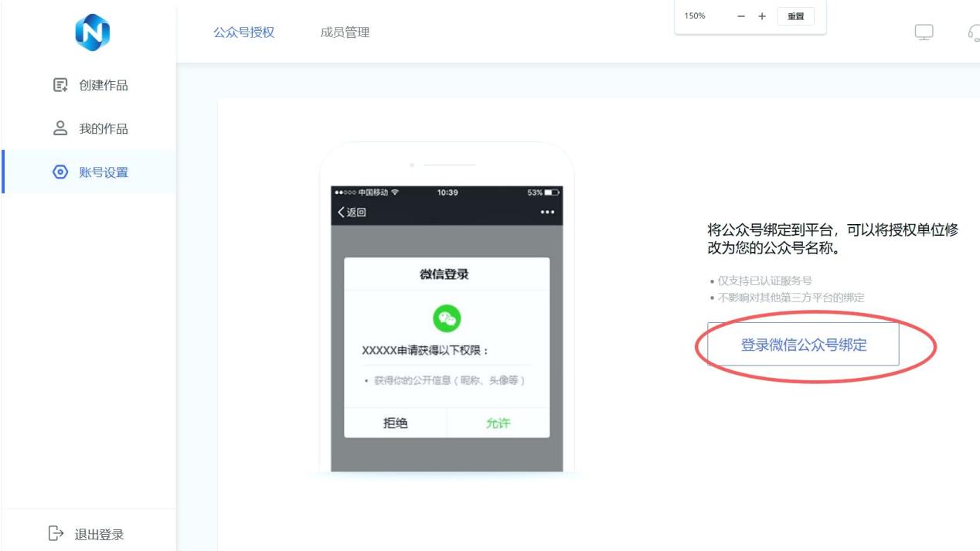Click the 150% zoom level indicator
Viewport: 980px width, 551px height.
(695, 16)
